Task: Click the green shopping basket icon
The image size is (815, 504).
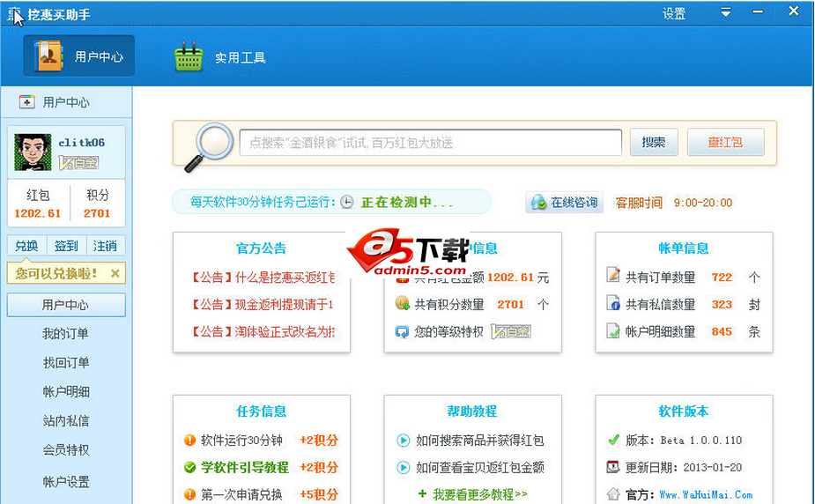Action: click(x=189, y=56)
